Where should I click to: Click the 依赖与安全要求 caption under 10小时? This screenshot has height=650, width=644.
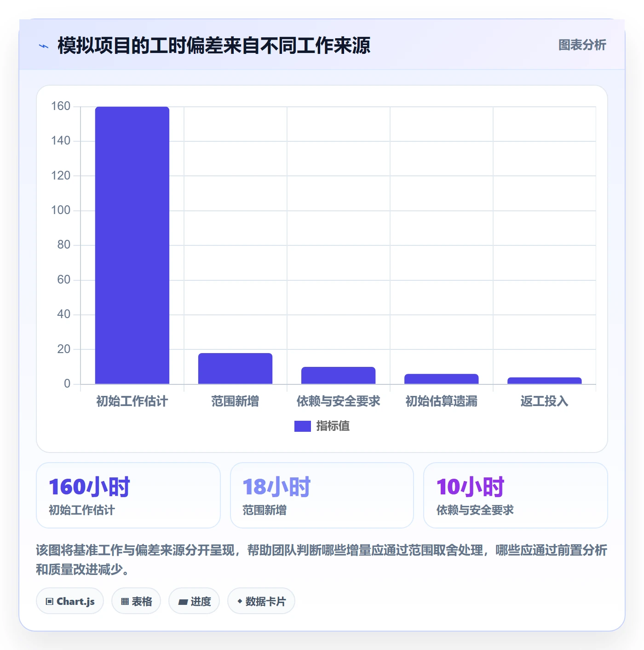(x=475, y=510)
